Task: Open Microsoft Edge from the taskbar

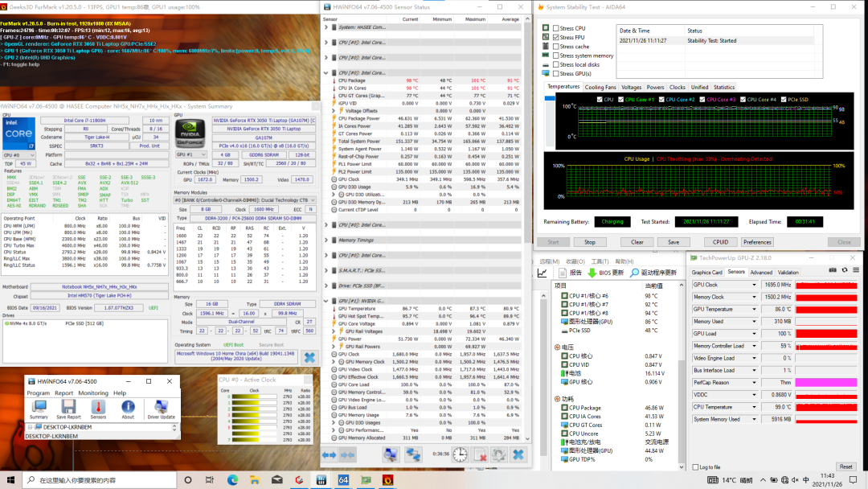Action: pyautogui.click(x=232, y=480)
